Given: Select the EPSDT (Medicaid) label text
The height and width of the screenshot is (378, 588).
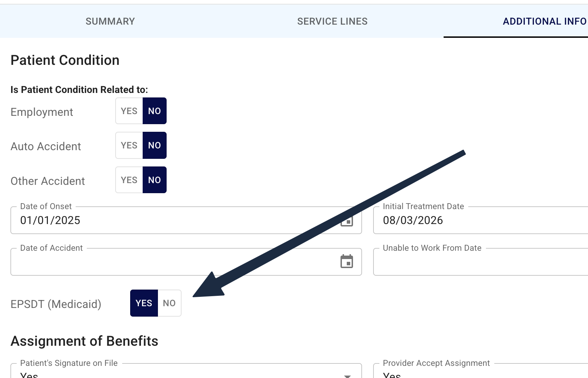Looking at the screenshot, I should click(x=56, y=304).
